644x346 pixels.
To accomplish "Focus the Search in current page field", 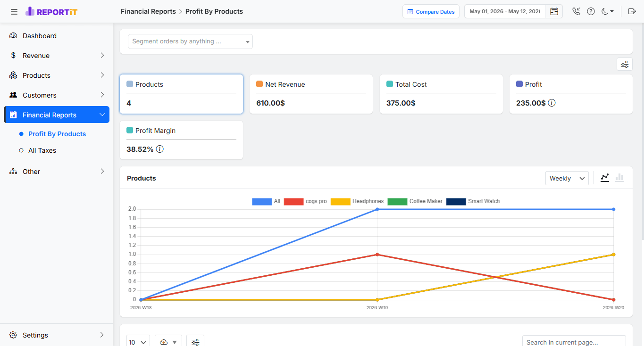I will (574, 342).
